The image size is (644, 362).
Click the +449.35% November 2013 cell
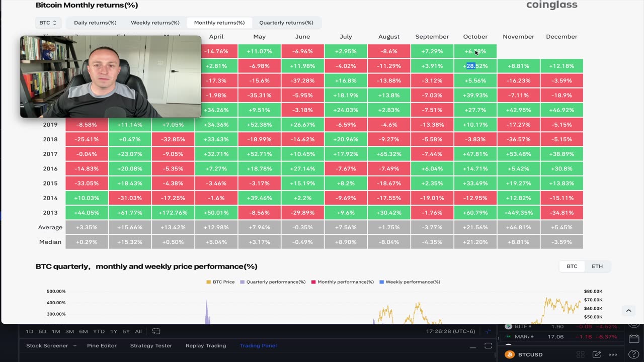click(519, 213)
